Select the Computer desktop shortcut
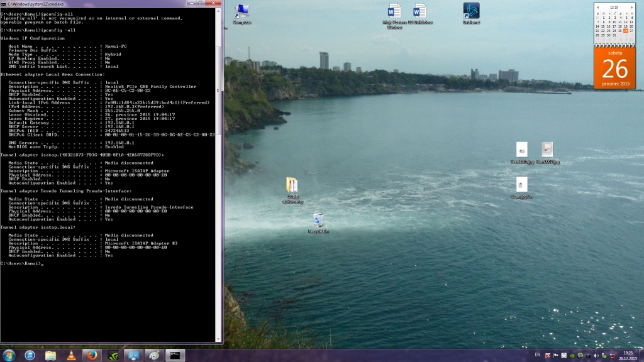The height and width of the screenshot is (362, 644). click(x=241, y=12)
